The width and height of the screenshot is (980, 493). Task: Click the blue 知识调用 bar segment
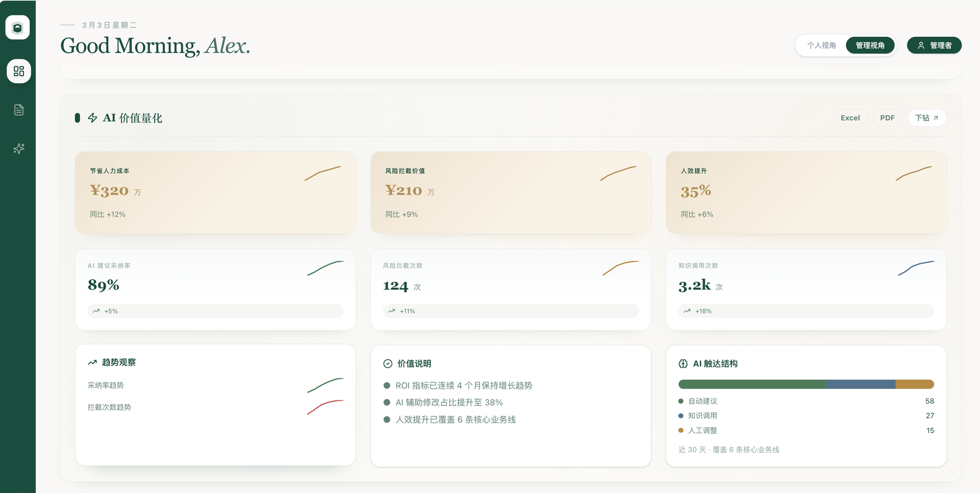click(x=861, y=384)
